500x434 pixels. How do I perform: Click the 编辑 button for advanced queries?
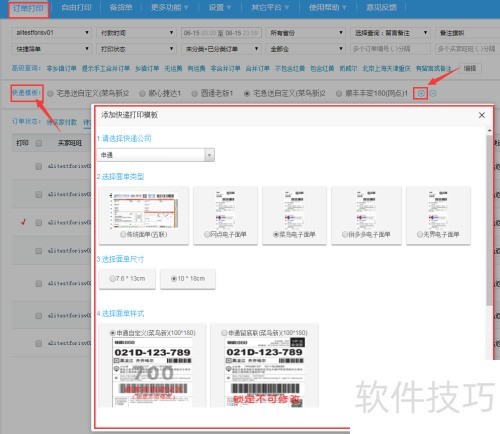click(470, 68)
